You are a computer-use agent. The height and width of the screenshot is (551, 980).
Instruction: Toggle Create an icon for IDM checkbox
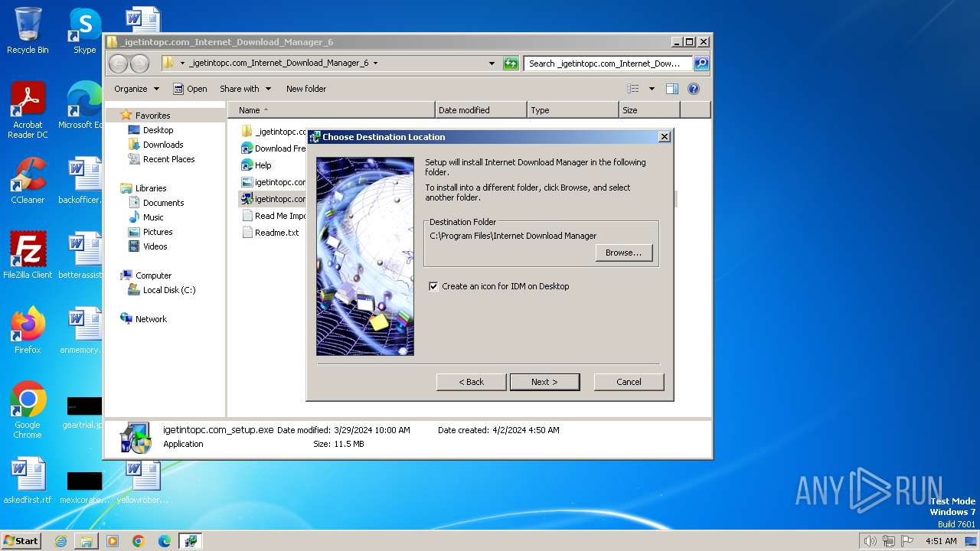[x=434, y=286]
